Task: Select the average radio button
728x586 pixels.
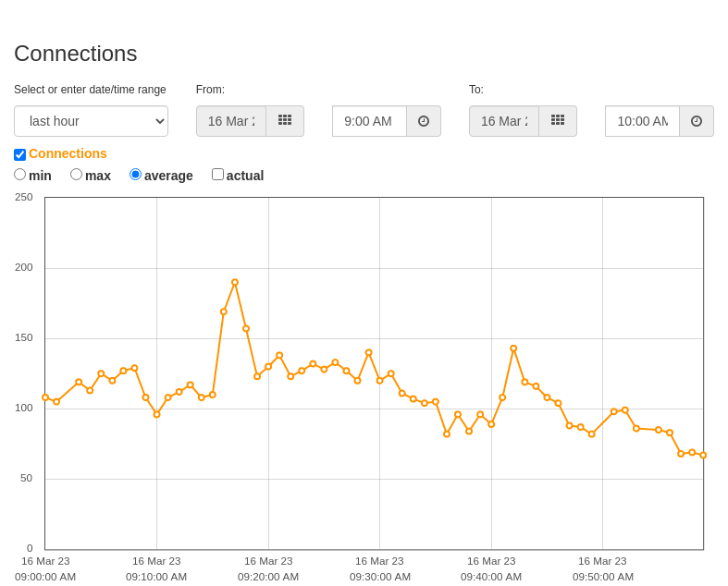Action: [135, 175]
